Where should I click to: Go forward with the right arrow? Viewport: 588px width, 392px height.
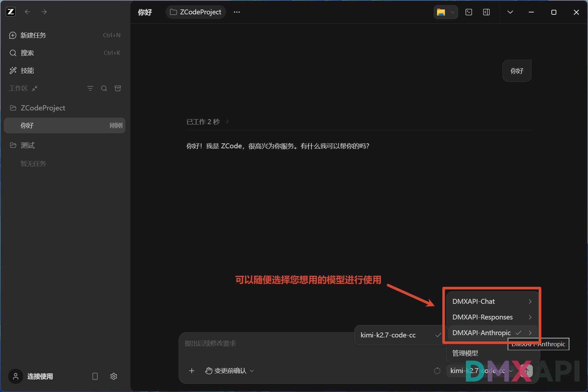44,12
